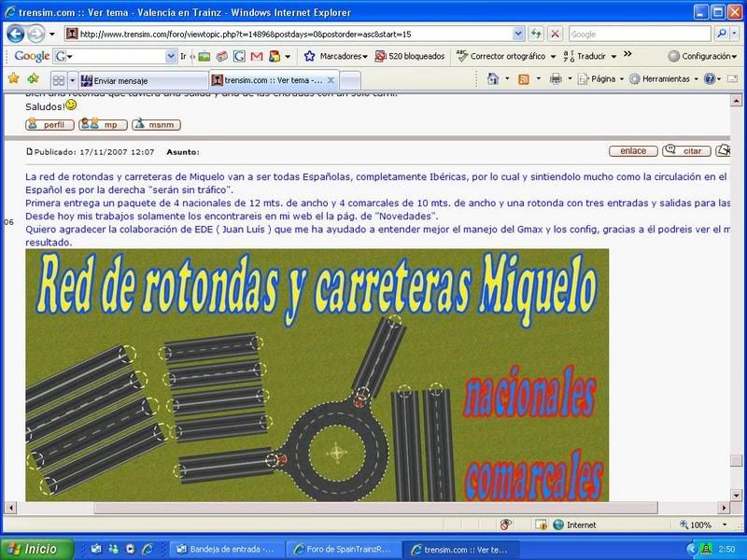Click the RSS feeds icon

point(524,79)
